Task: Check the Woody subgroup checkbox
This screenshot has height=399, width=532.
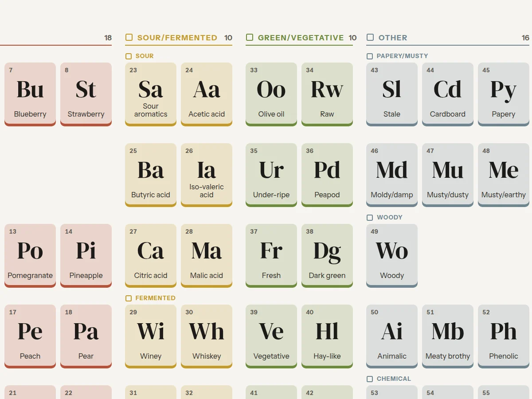Action: click(x=370, y=218)
